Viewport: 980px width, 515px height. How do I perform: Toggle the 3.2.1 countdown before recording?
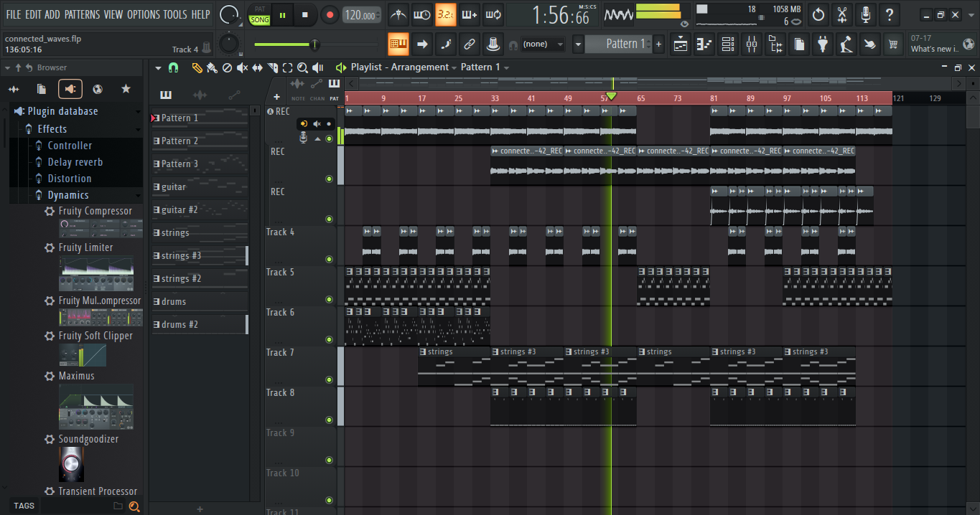[x=445, y=14]
